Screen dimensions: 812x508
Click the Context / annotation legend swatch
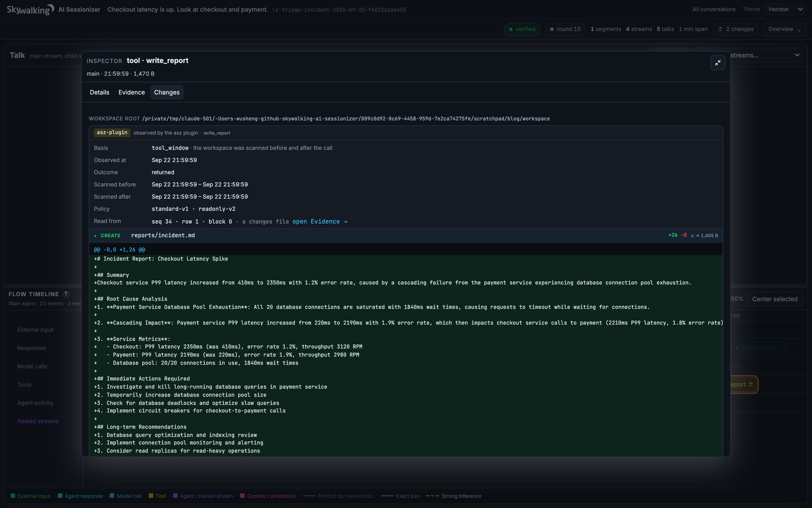click(x=242, y=496)
